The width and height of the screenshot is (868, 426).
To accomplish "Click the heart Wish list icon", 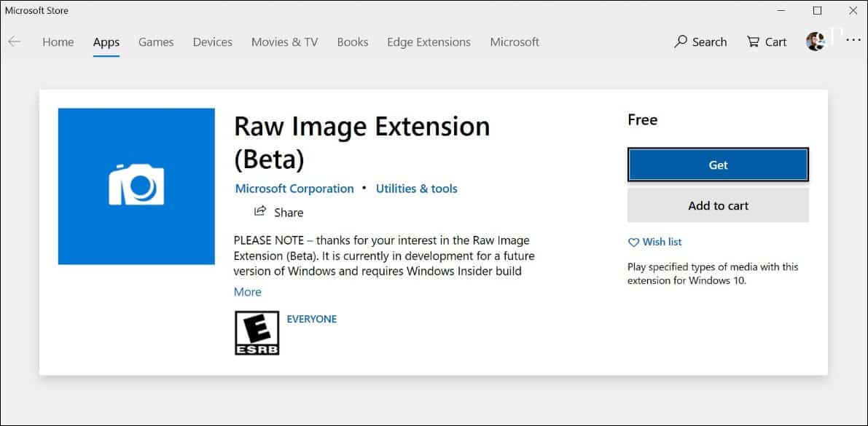I will coord(633,242).
